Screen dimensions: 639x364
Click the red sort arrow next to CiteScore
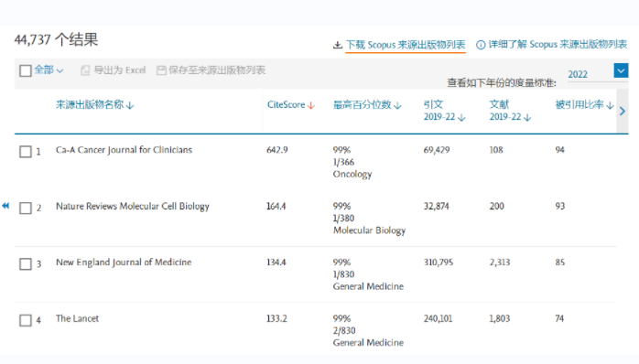(311, 105)
